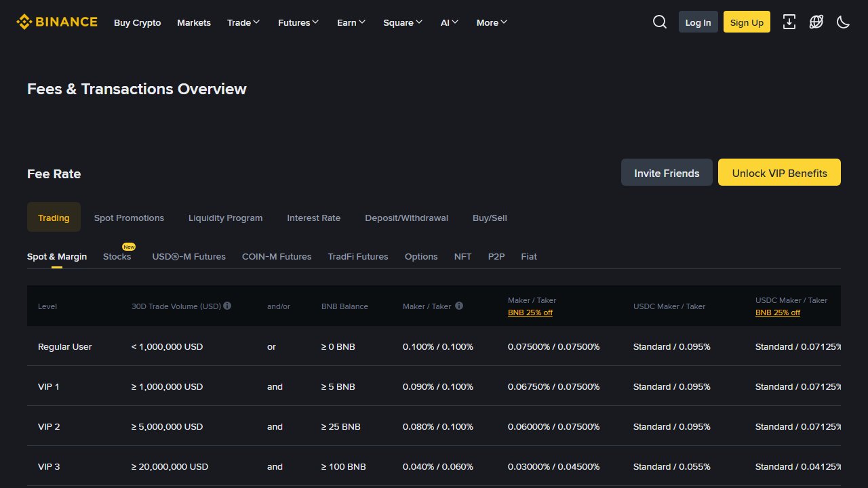Viewport: 868px width, 488px height.
Task: Open the search magnifier icon
Action: (x=660, y=22)
